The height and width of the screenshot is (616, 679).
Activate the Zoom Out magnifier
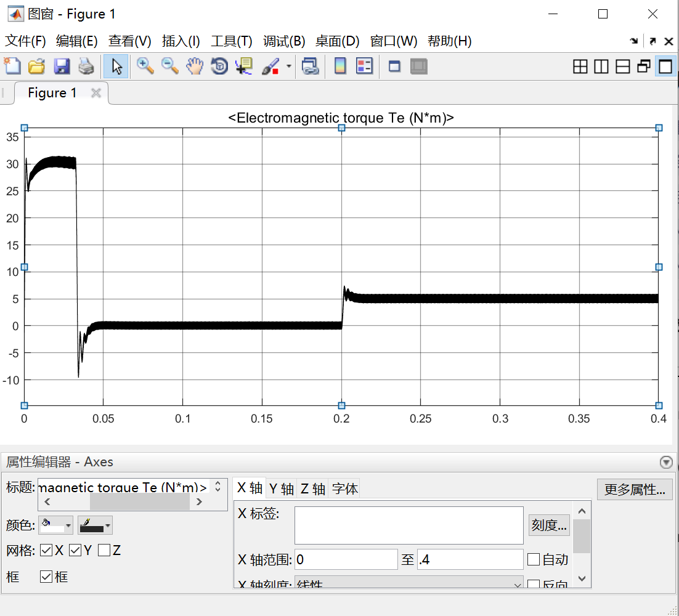pos(170,67)
